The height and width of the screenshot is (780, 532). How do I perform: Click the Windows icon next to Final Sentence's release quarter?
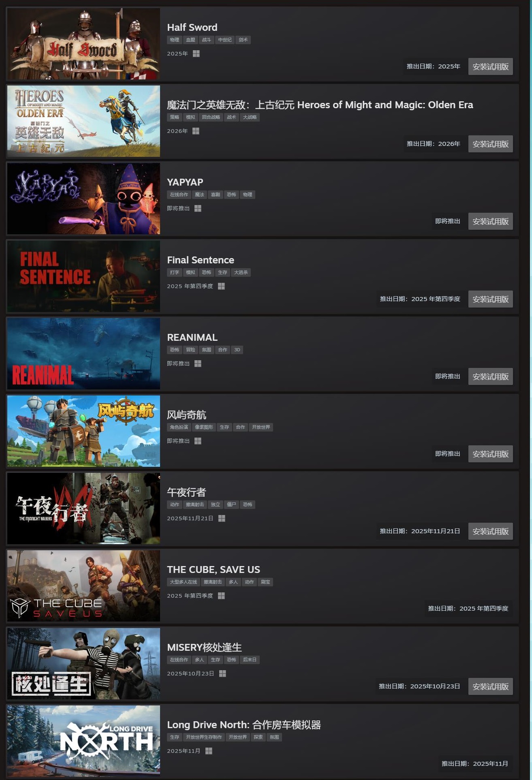(x=221, y=286)
